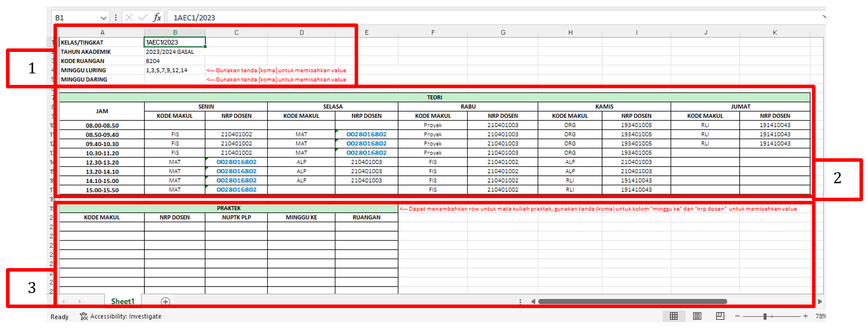Click the RABU day header
The height and width of the screenshot is (334, 868).
click(468, 106)
